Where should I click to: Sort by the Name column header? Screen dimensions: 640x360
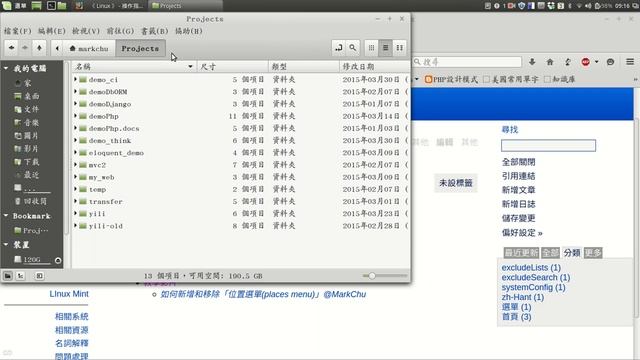134,67
